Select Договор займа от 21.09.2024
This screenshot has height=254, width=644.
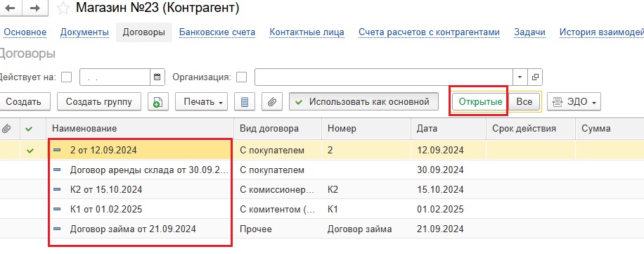(133, 229)
